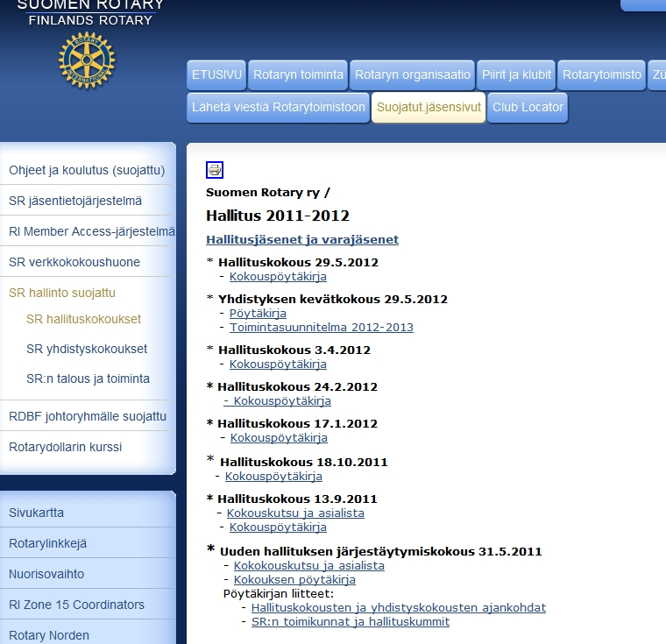Screen dimensions: 666x644
Task: Open the ETUSIVU tab
Action: [216, 74]
